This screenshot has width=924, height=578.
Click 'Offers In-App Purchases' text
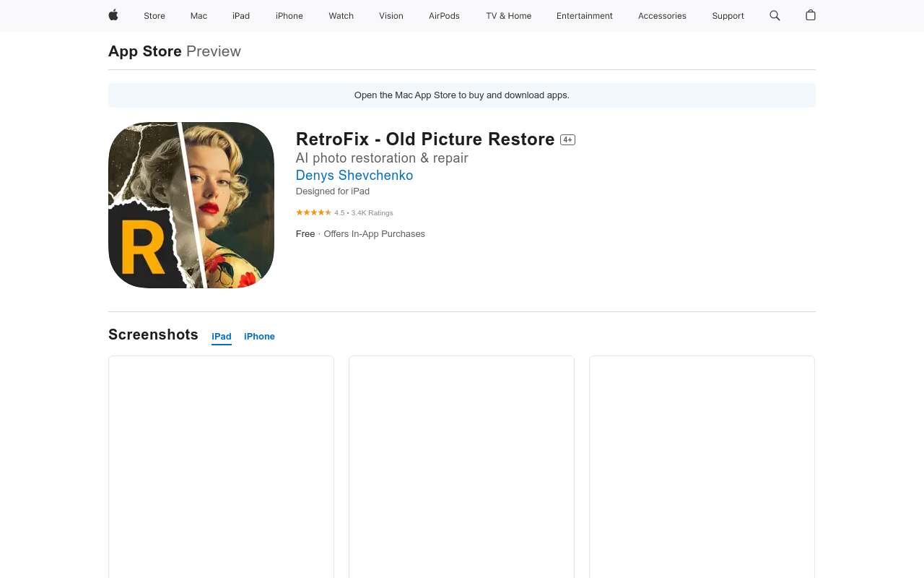click(374, 234)
